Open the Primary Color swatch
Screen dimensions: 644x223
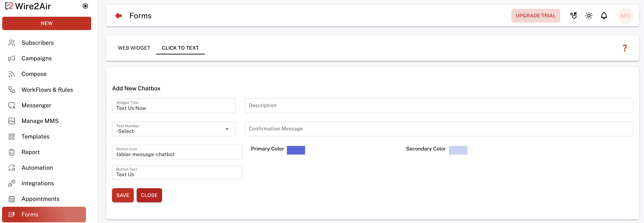(x=296, y=150)
